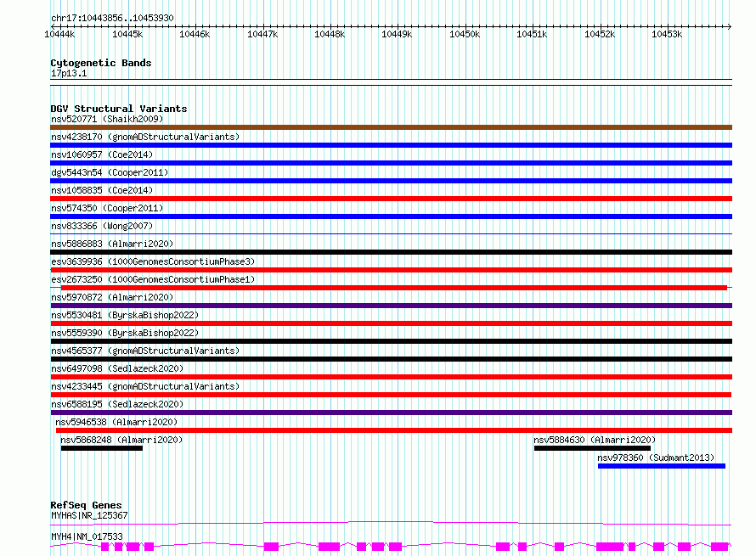Open nsv833366 (Wong2007) variant label
Screen dimensions: 756x556
coord(102,226)
